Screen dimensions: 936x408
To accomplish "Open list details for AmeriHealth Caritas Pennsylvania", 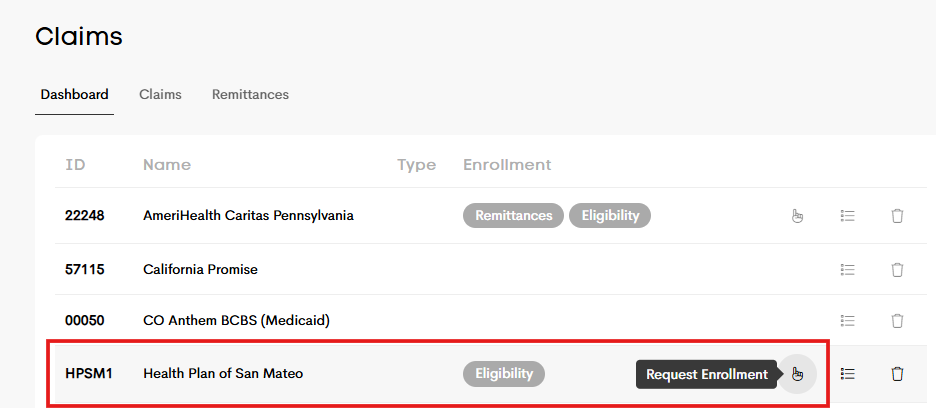I will tap(847, 216).
